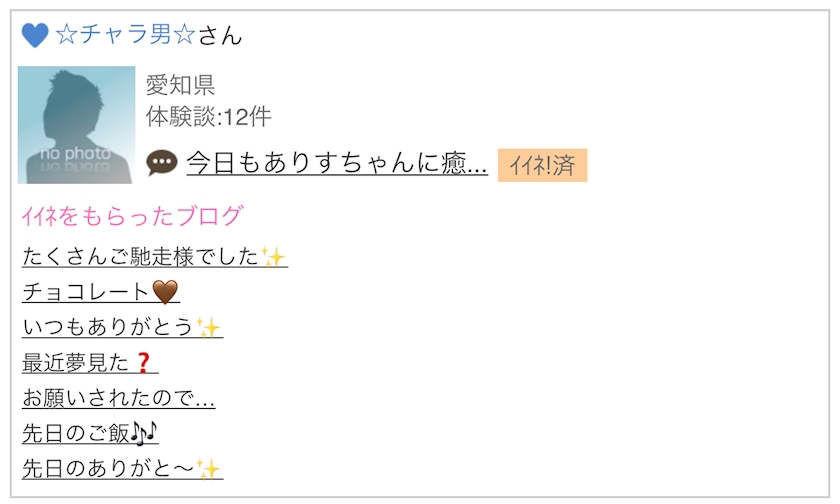Click the speech bubble comment icon
Image resolution: width=840 pixels, height=504 pixels.
[x=161, y=163]
